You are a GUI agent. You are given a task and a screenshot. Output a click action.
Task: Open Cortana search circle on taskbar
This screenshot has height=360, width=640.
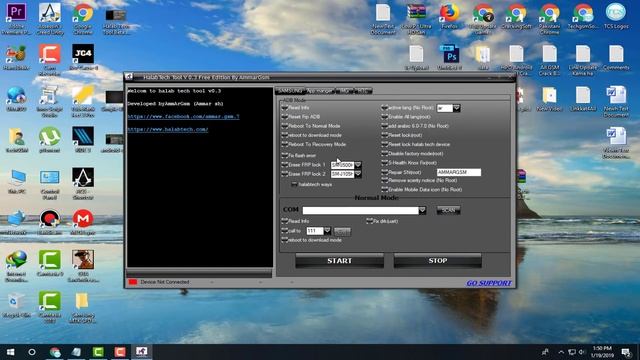pos(32,352)
